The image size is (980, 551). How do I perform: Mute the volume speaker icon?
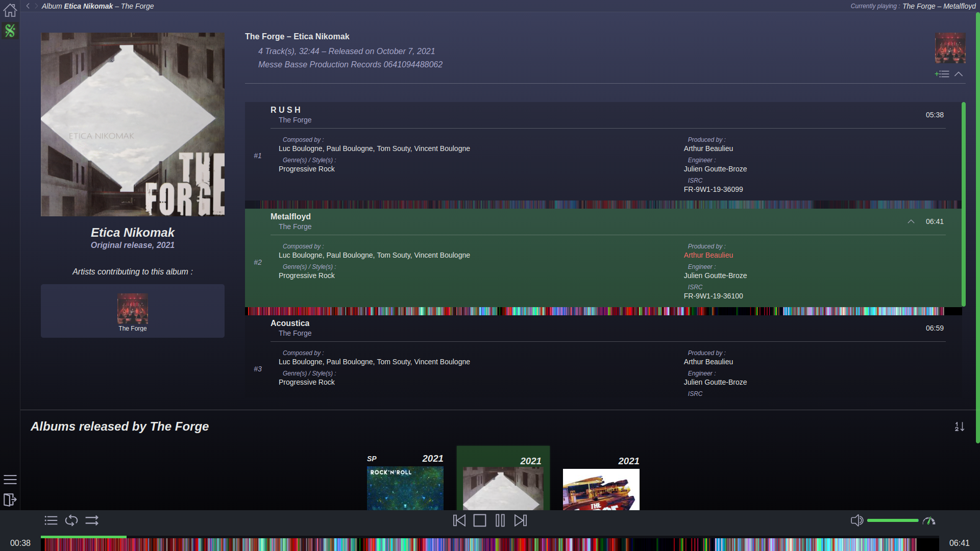tap(857, 520)
